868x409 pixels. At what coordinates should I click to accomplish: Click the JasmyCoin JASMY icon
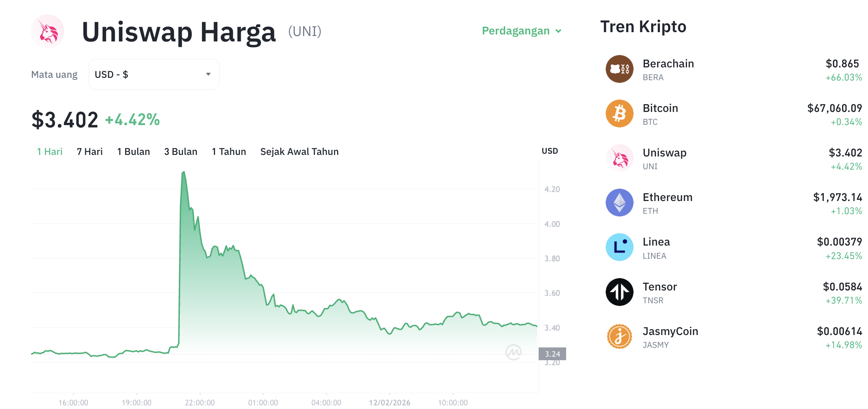pos(619,336)
